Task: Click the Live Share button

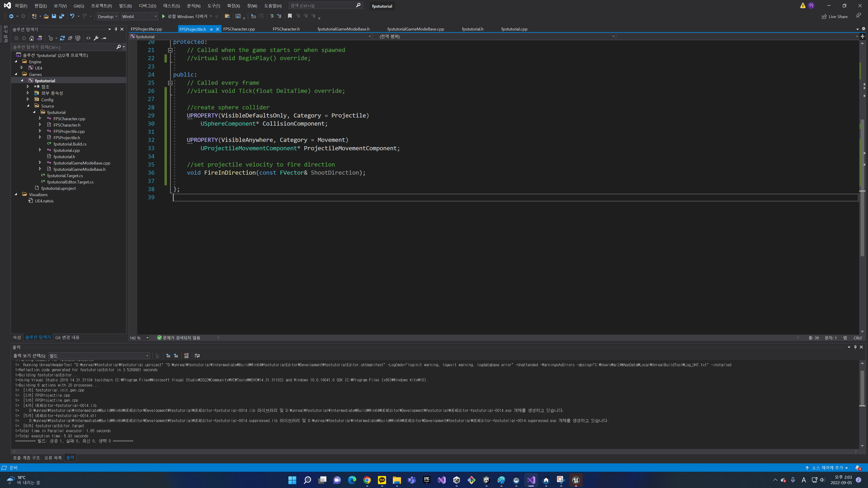Action: click(x=835, y=16)
